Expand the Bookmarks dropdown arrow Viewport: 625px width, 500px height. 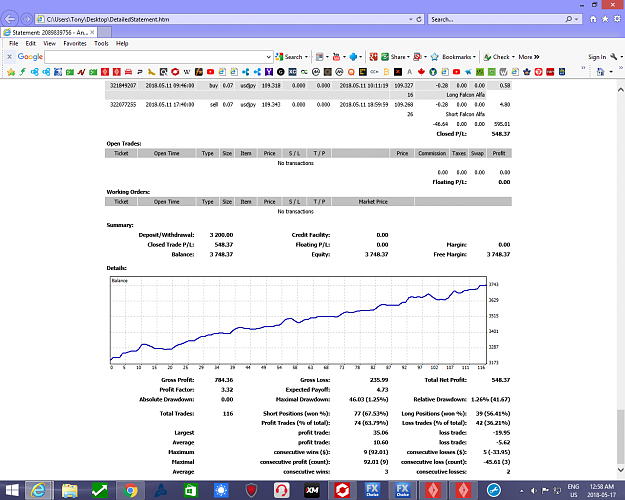474,57
